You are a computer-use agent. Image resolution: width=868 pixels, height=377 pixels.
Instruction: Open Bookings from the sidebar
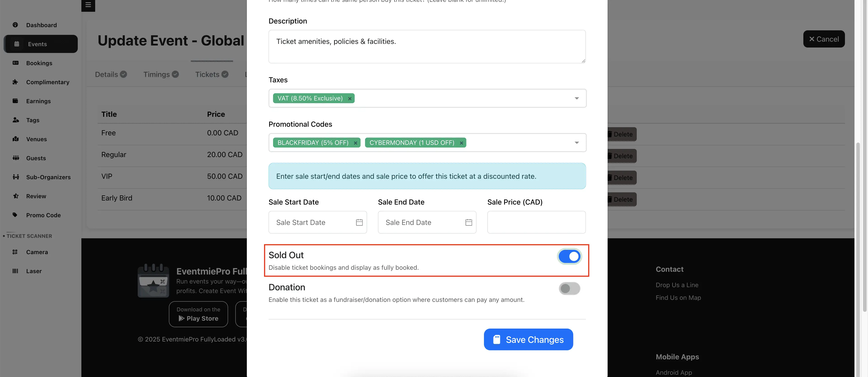coord(39,63)
